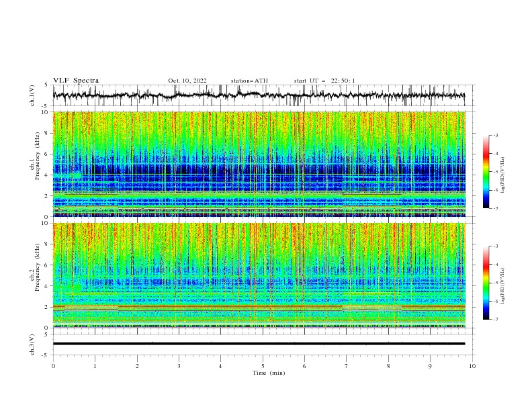Click the lower color scale bar for ch.2
This screenshot has height=411, width=532.
(x=486, y=283)
